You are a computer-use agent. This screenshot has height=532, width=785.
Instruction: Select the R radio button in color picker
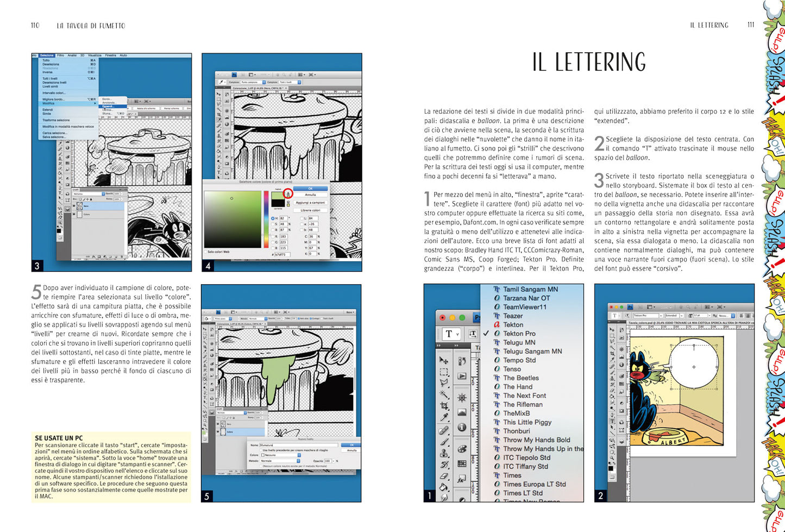tap(273, 236)
